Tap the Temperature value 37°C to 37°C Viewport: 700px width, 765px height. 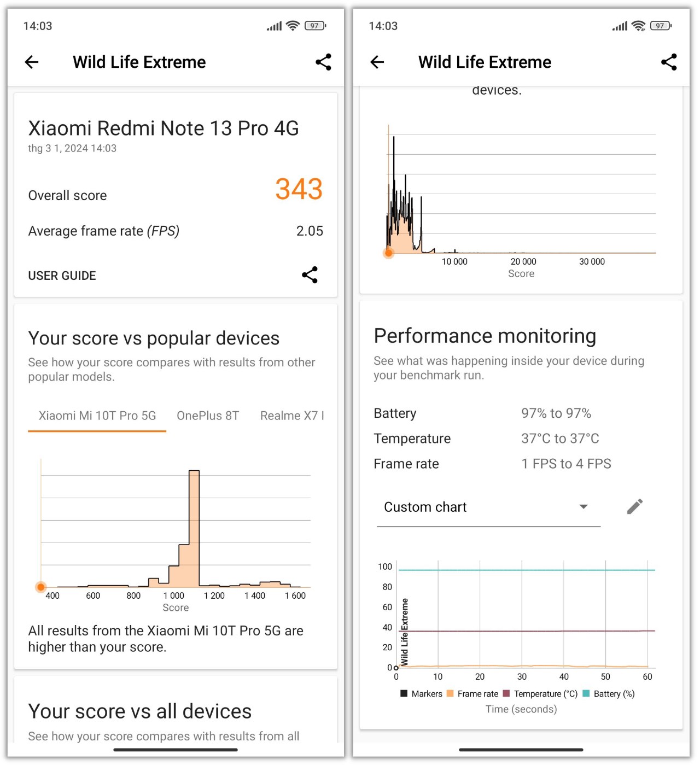[x=560, y=439]
